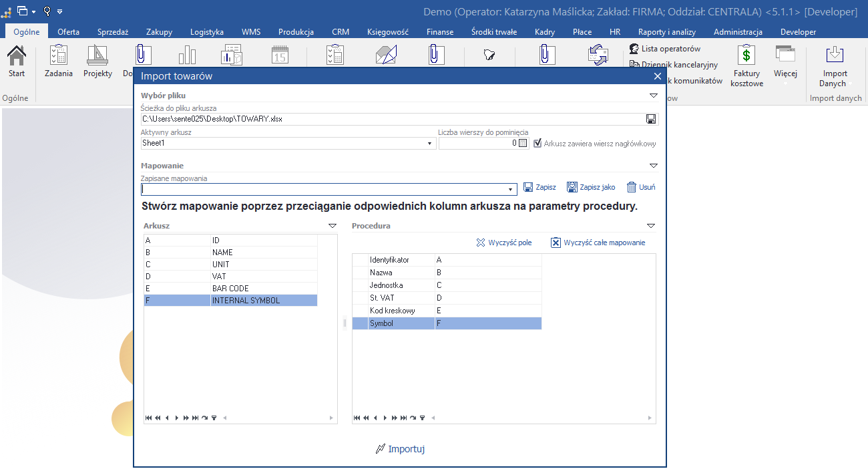
Task: Click the Więcej ribbon button
Action: point(785,65)
